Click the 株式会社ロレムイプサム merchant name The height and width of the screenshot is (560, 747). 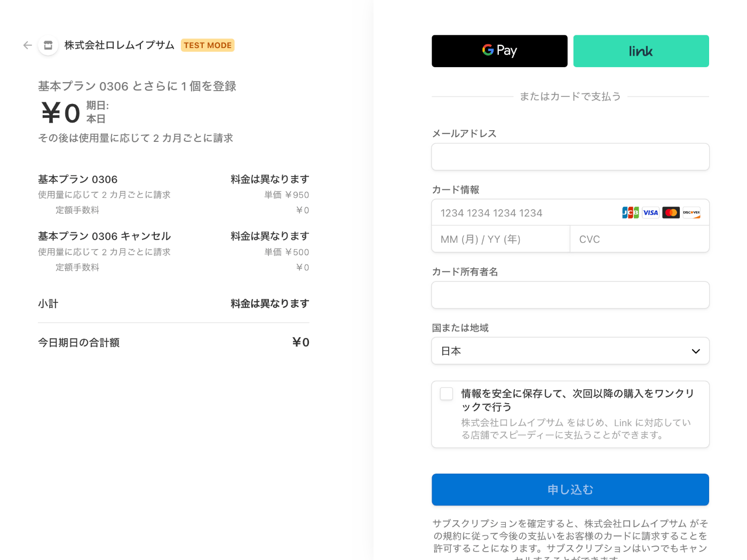tap(120, 45)
